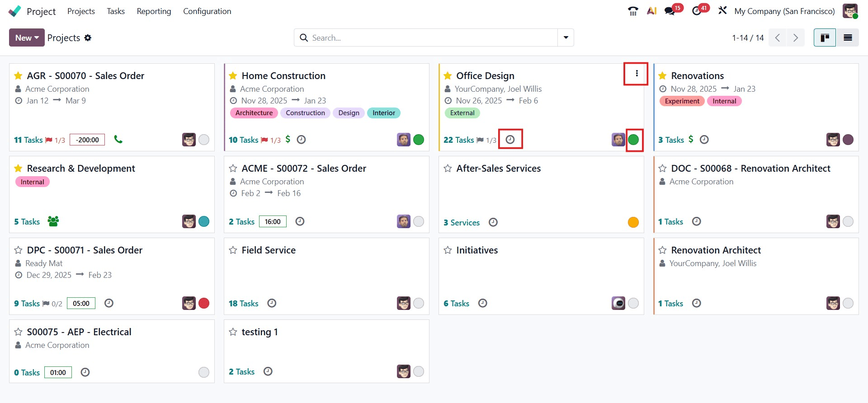Mark After-Sales Services as favorite
Screen dimensions: 868x403
[x=448, y=168]
